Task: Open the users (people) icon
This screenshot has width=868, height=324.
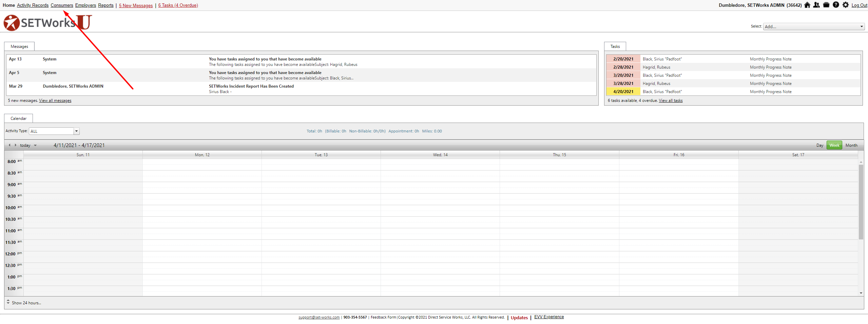Action: [817, 5]
